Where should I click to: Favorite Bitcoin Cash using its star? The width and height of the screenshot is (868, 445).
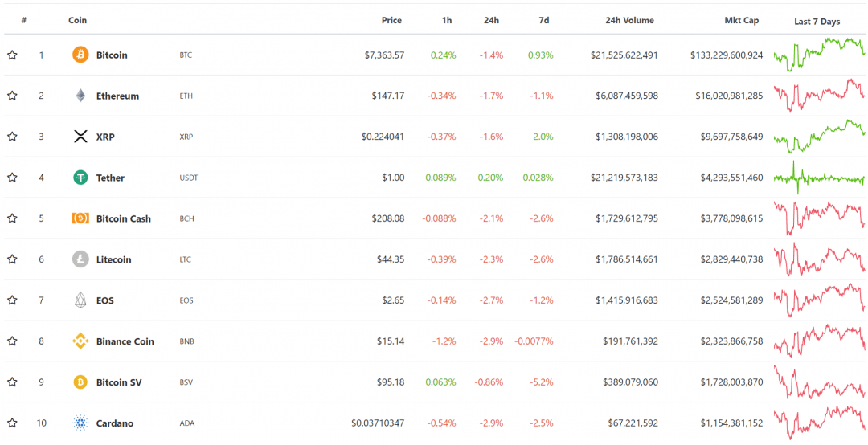[12, 218]
